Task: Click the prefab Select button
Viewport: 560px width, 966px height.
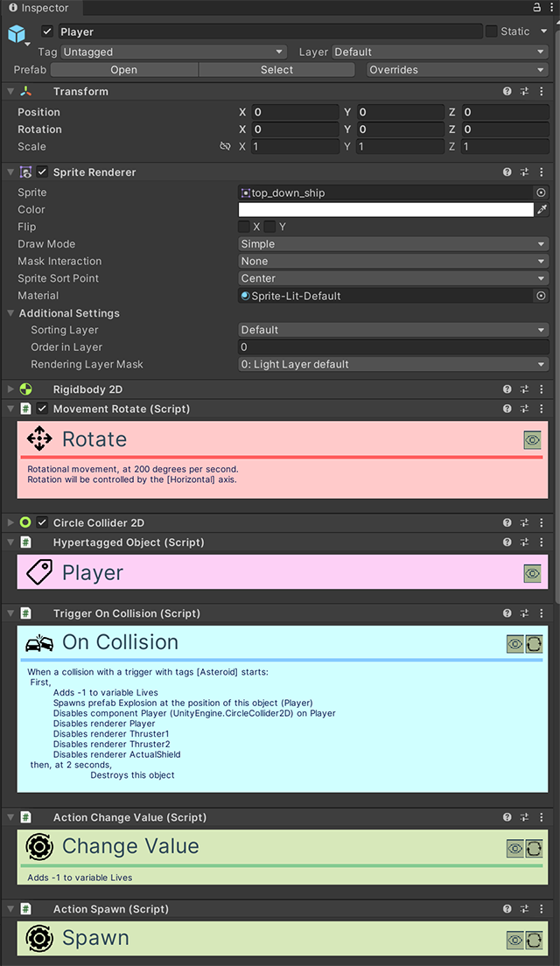Action: pos(276,70)
